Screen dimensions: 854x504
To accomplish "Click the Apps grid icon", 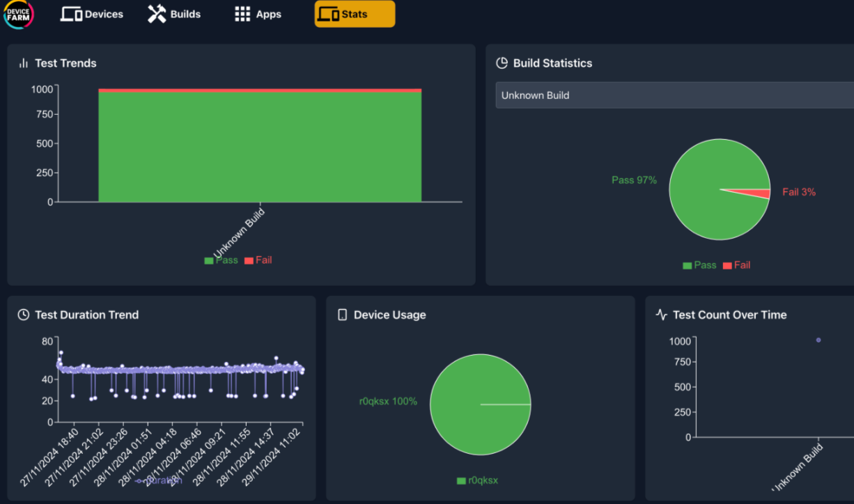I will (242, 14).
